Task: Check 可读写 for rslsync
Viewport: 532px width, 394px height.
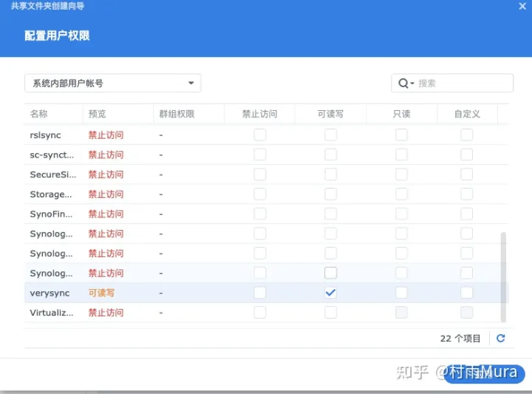Action: 331,135
